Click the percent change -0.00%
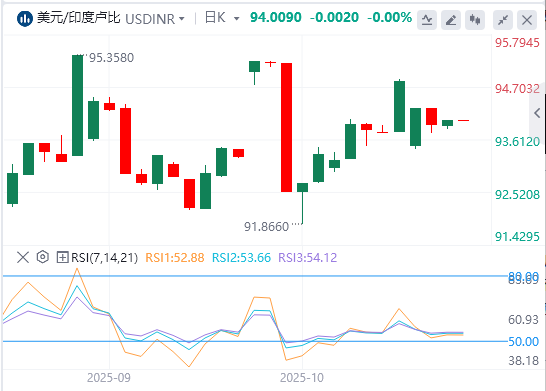 390,17
